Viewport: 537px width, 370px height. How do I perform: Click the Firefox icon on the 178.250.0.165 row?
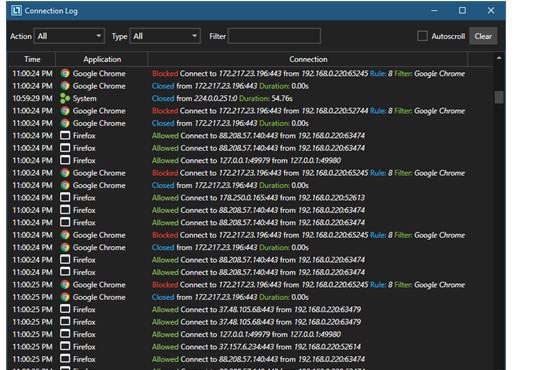click(65, 197)
